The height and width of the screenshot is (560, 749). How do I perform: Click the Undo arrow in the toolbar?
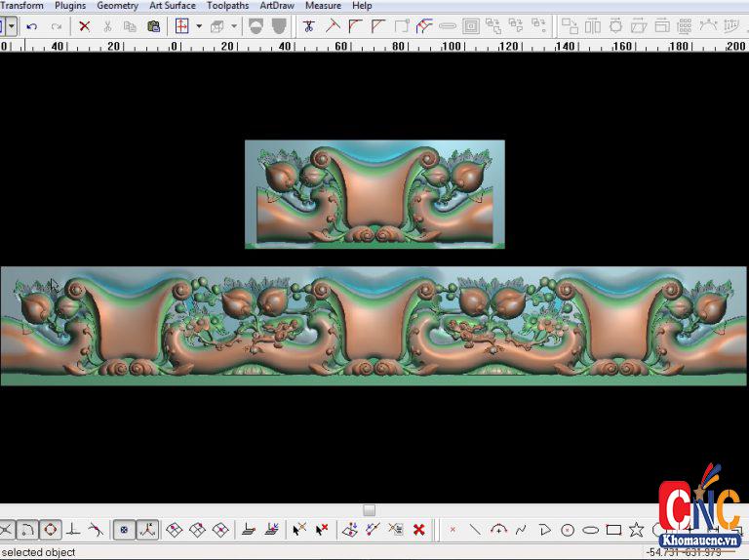tap(32, 26)
